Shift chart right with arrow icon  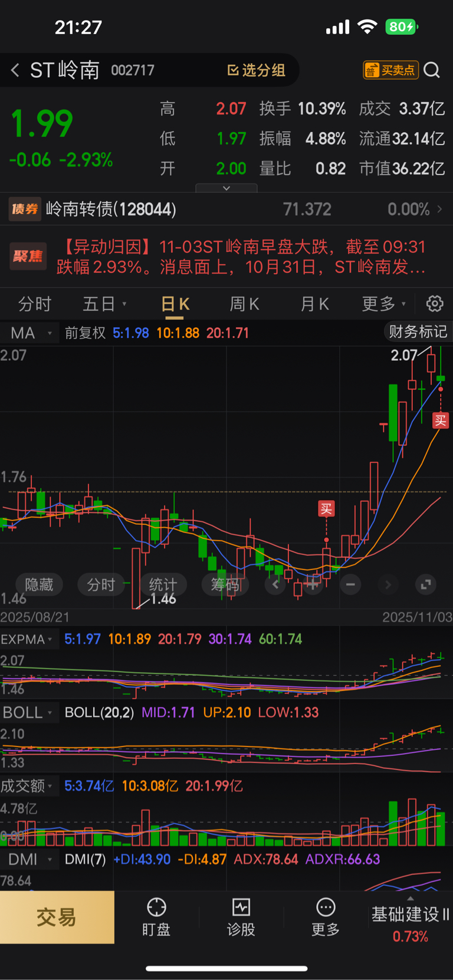click(x=388, y=584)
